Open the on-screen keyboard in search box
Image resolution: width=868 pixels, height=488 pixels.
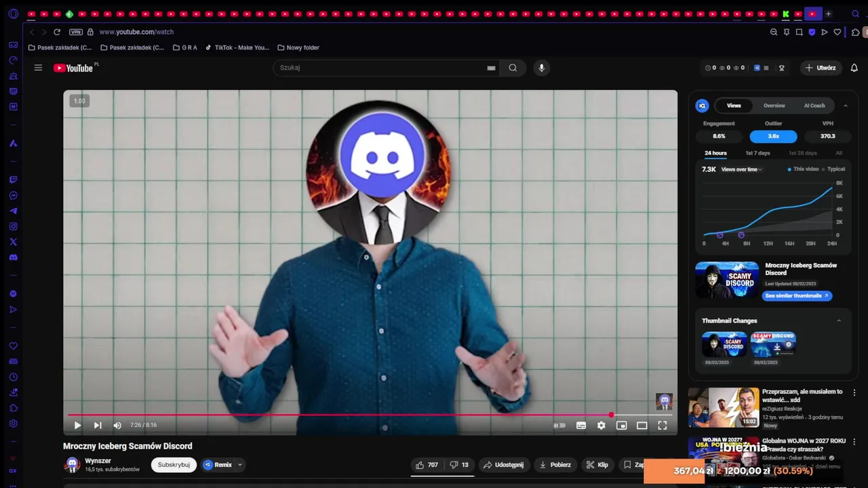491,68
